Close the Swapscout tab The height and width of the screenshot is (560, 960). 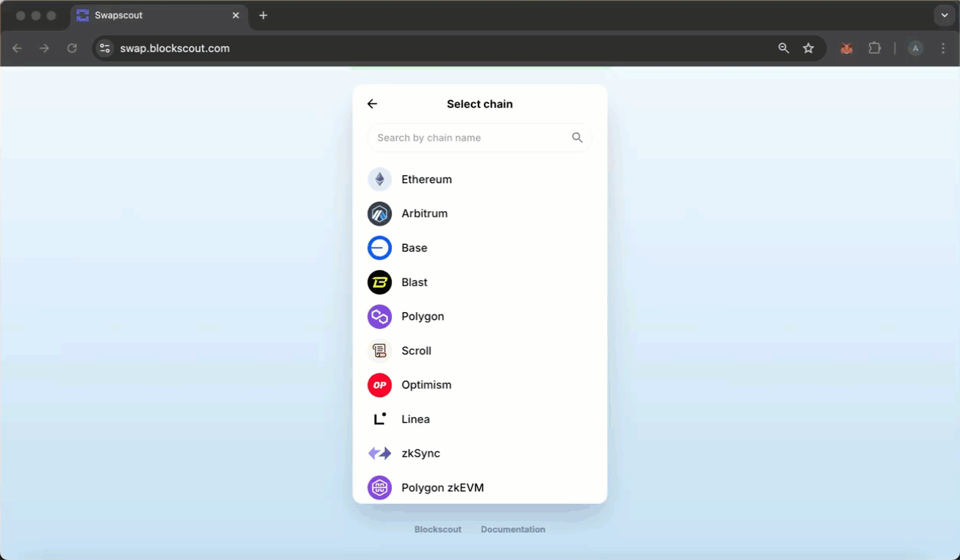click(236, 15)
